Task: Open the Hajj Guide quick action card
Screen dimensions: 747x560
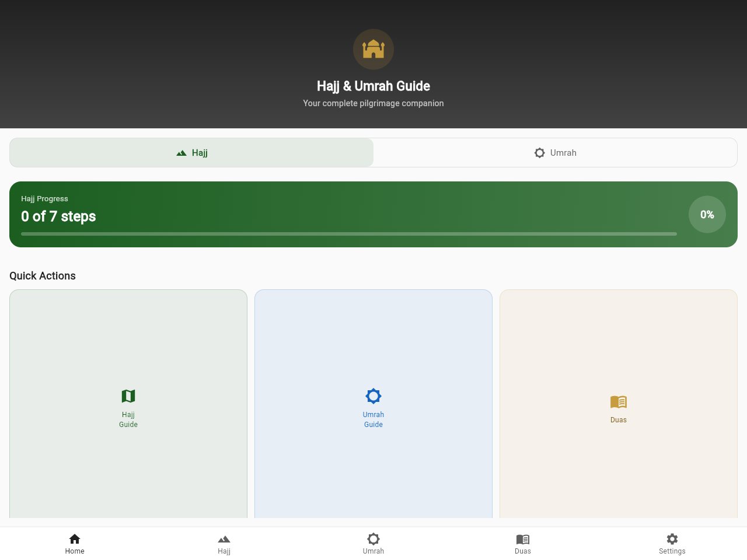Action: (x=128, y=404)
